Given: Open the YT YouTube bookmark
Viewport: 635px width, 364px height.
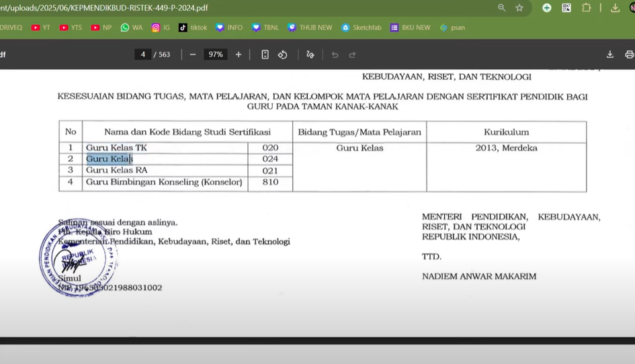Looking at the screenshot, I should coord(40,28).
